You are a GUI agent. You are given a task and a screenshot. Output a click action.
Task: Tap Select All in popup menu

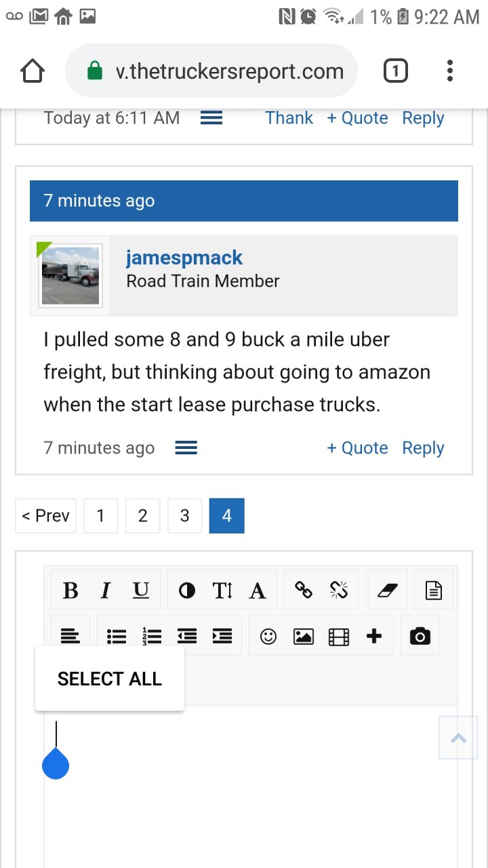(110, 679)
